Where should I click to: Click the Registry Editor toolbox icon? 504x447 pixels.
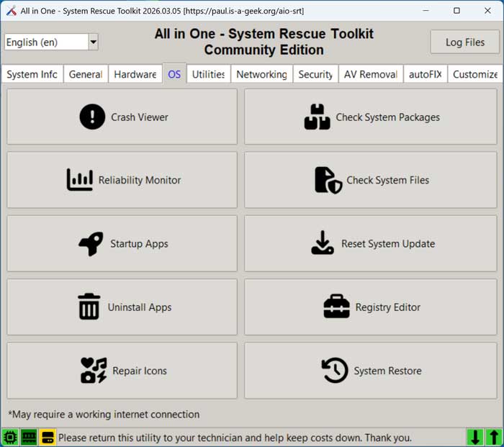(x=336, y=307)
